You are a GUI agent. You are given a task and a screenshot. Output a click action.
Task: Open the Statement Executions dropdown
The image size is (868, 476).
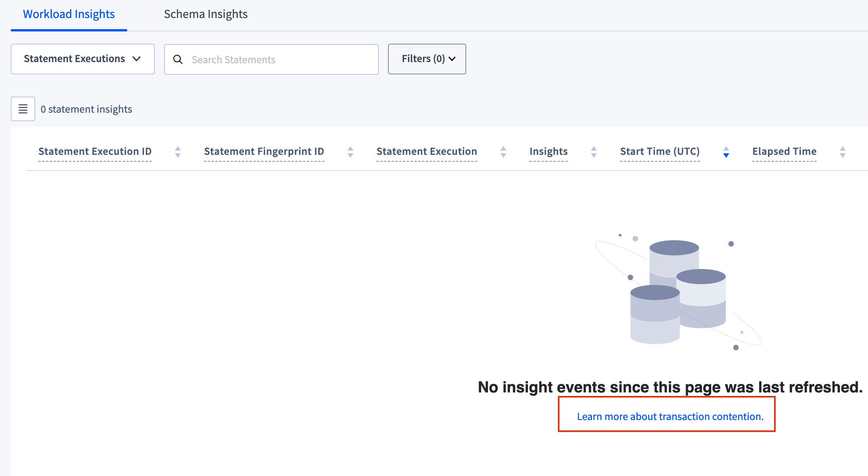coord(82,59)
